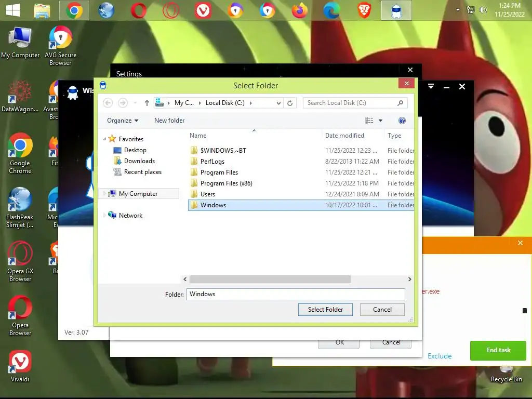Expand the Network tree node
The height and width of the screenshot is (399, 532).
click(104, 216)
